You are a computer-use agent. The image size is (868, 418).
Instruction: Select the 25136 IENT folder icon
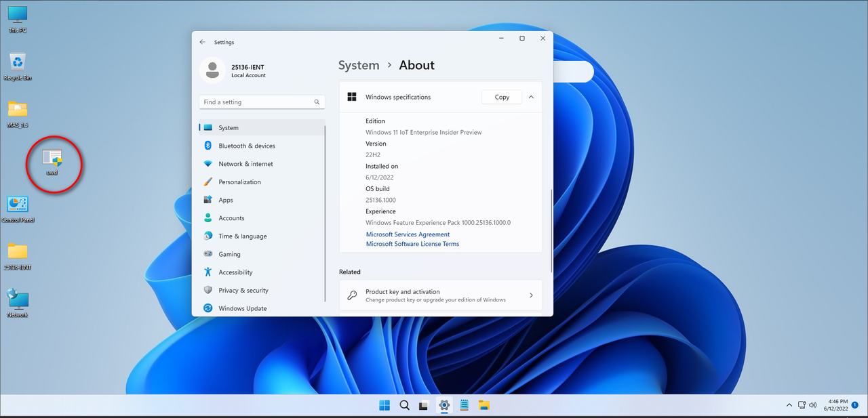click(x=18, y=255)
